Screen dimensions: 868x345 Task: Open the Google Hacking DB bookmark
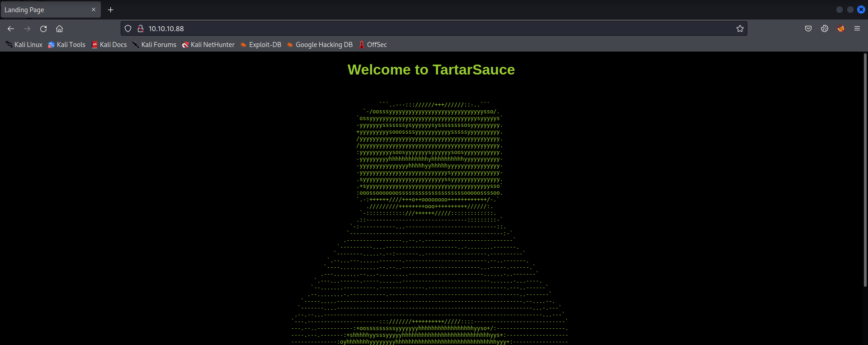coord(319,45)
